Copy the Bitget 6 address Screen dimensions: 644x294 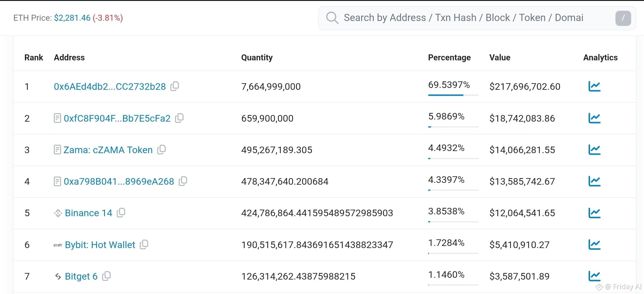[106, 276]
